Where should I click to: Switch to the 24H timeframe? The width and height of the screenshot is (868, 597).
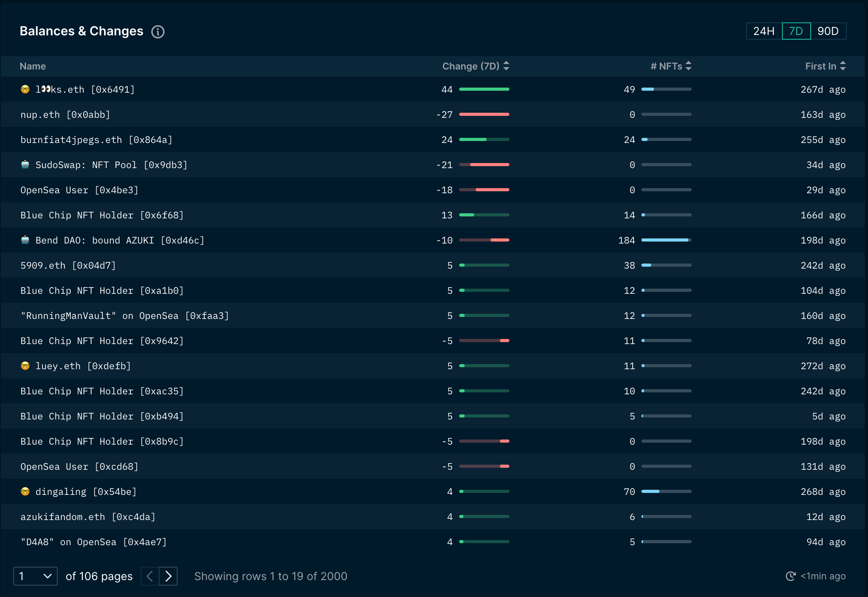764,31
